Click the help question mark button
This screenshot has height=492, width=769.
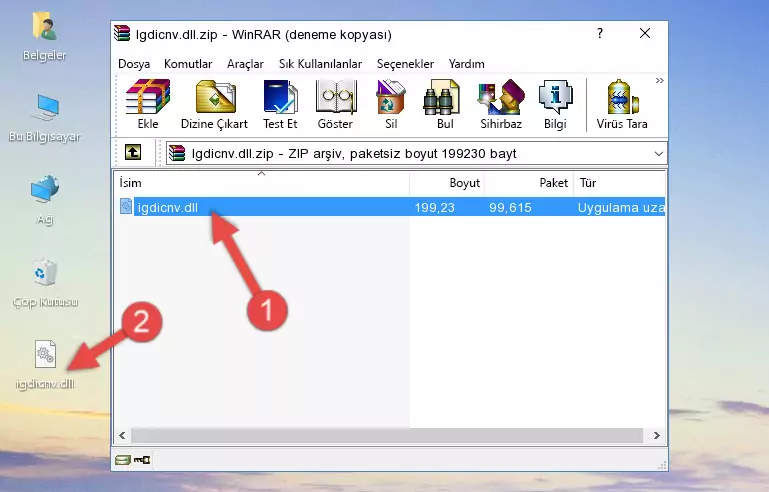pyautogui.click(x=600, y=33)
